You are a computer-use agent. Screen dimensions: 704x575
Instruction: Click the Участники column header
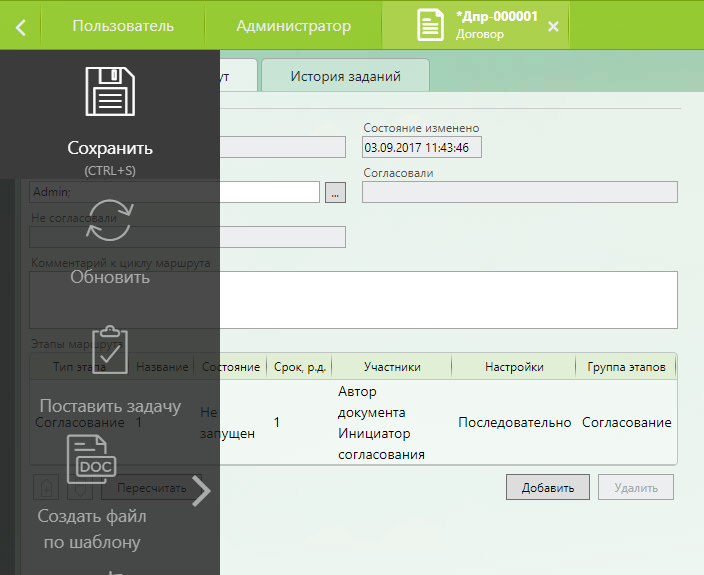click(x=392, y=367)
